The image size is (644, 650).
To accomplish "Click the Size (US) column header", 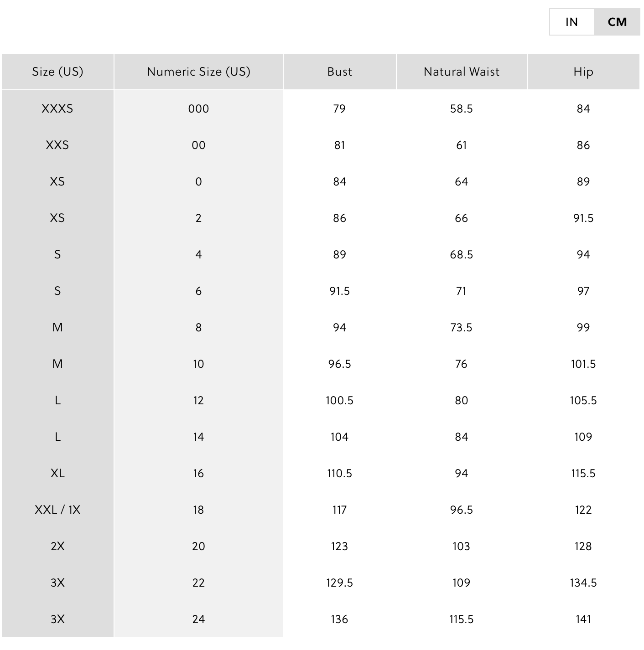I will (x=57, y=72).
